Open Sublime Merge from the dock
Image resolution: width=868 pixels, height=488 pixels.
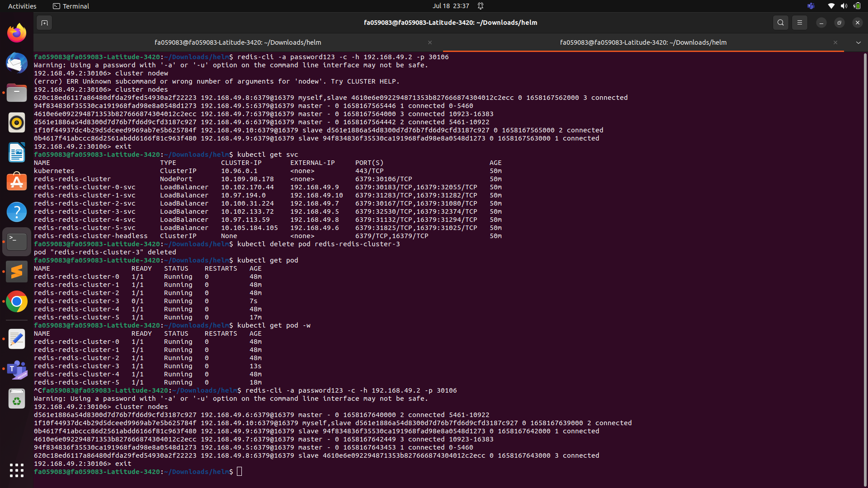tap(16, 271)
